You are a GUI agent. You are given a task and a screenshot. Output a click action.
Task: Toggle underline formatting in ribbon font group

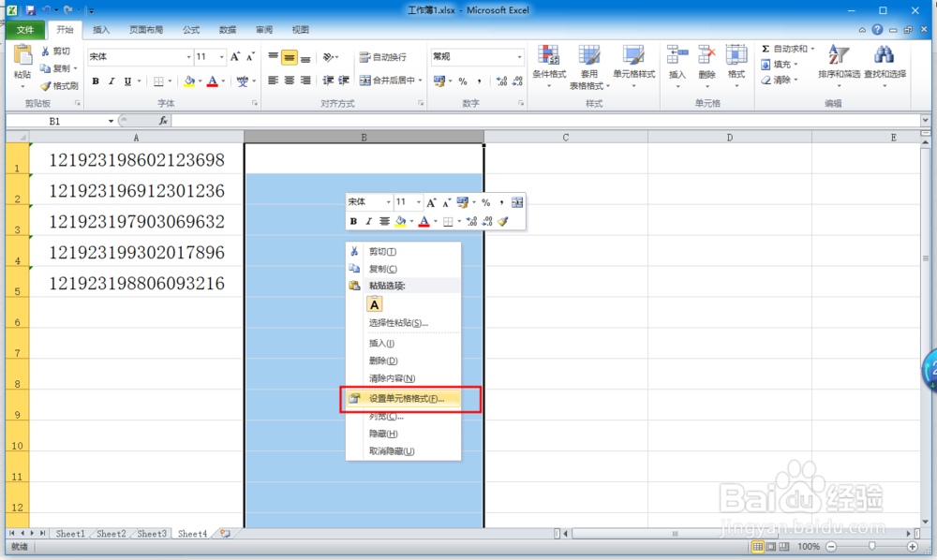point(127,81)
